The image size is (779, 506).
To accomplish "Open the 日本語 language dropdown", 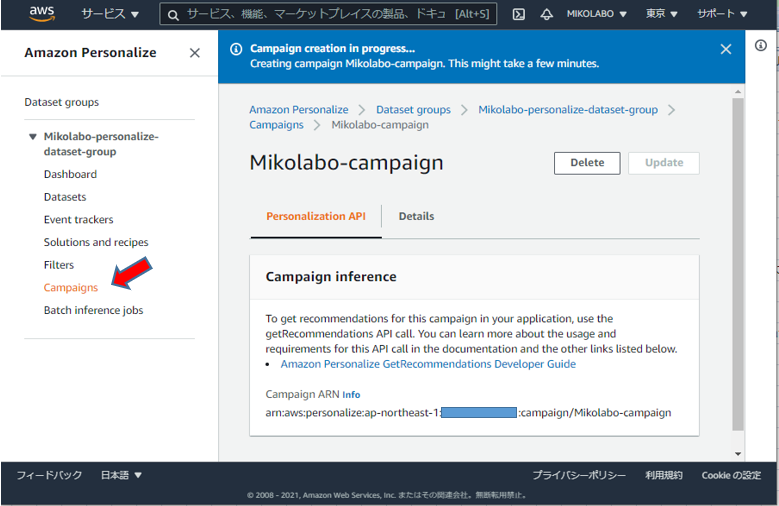I will (x=121, y=475).
